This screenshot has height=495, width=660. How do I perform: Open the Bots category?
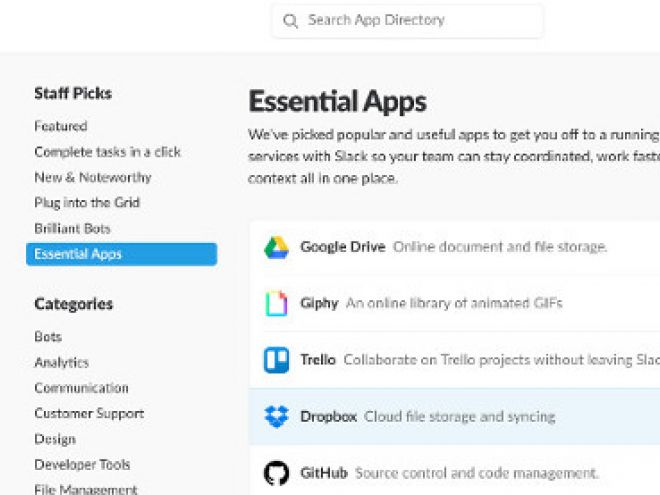tap(48, 337)
